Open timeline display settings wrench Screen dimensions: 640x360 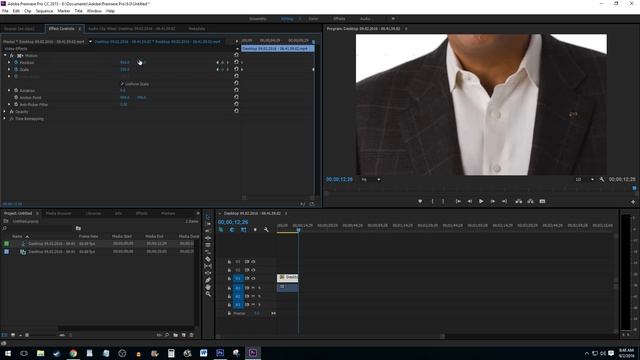click(266, 230)
